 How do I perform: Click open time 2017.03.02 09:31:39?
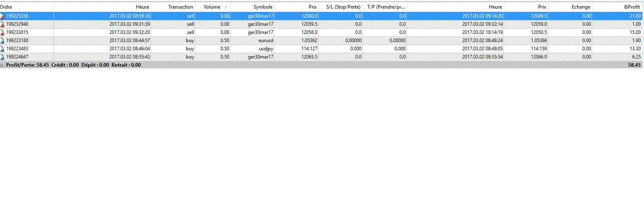click(129, 24)
